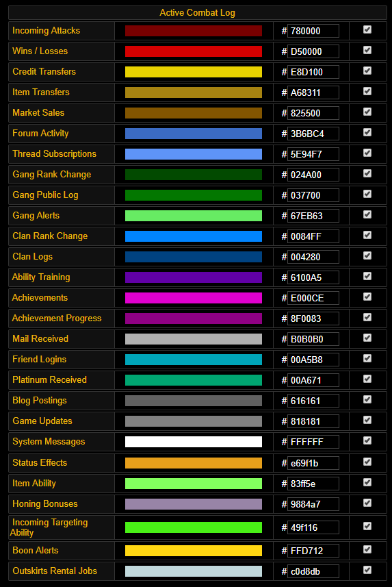Click the Status Effects hex input e69f1b

click(x=313, y=463)
